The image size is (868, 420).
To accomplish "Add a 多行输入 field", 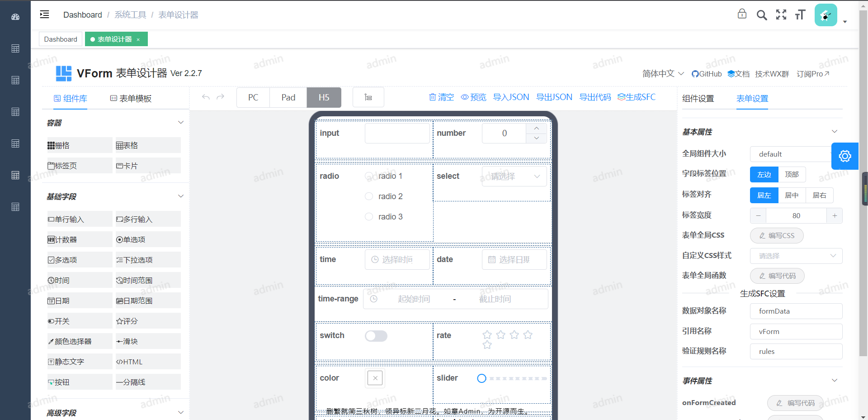I will [x=148, y=219].
